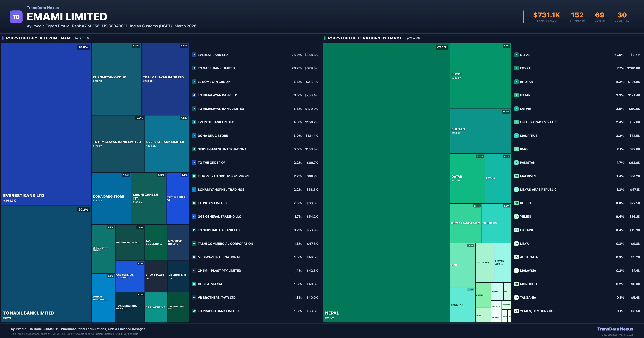
Task: Select the NEPAL treemap block
Action: (x=386, y=183)
